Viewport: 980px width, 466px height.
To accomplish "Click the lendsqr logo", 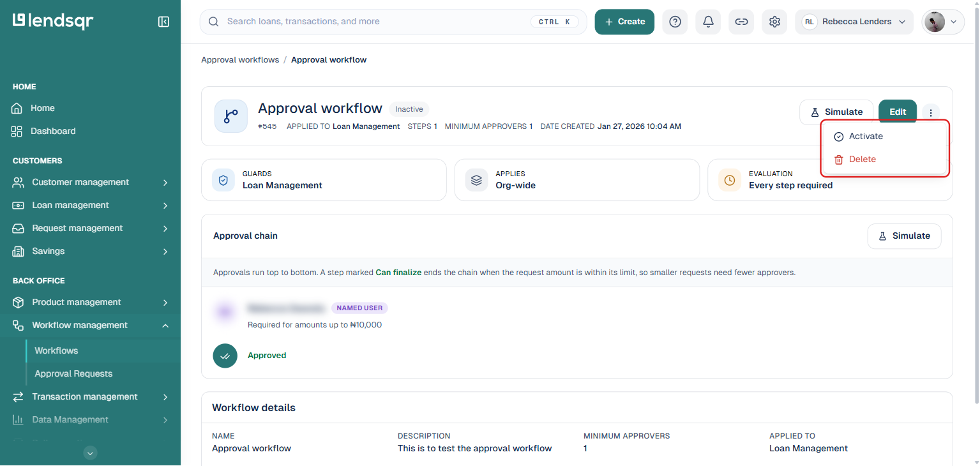I will point(53,21).
